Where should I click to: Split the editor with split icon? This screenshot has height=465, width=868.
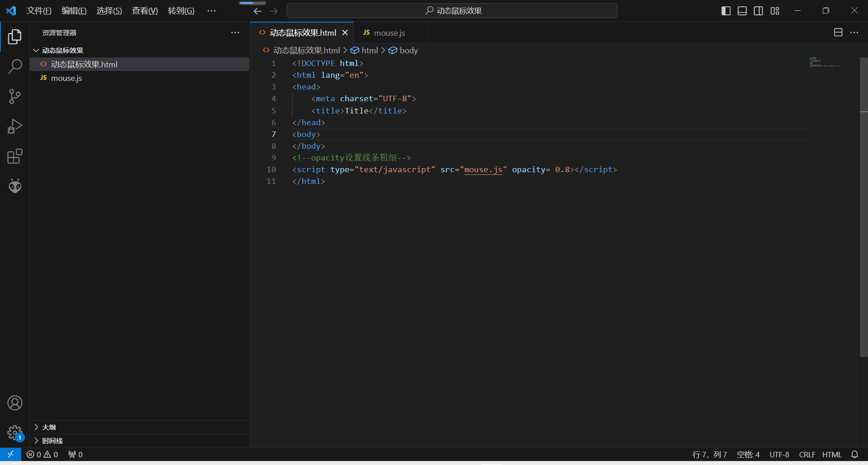838,33
